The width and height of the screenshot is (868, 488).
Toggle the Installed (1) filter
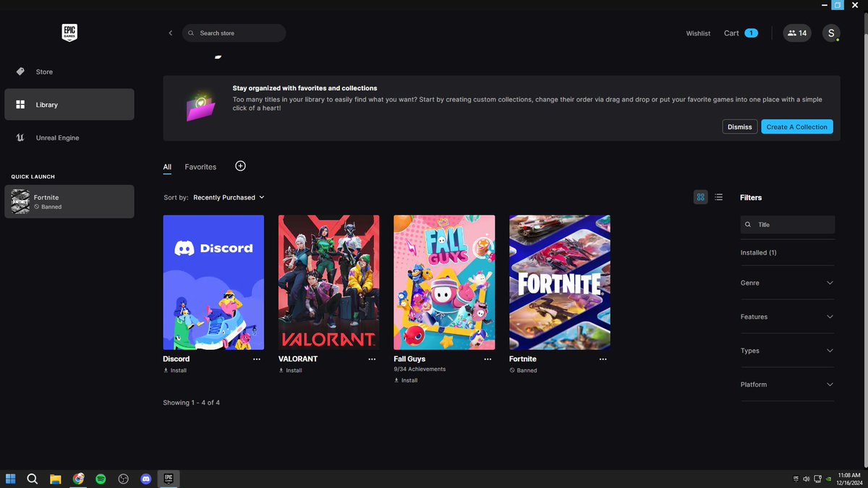759,253
